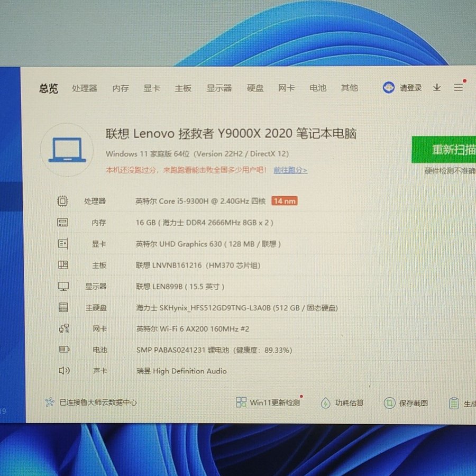Open the hamburger menu icon
The height and width of the screenshot is (476, 476).
click(459, 88)
